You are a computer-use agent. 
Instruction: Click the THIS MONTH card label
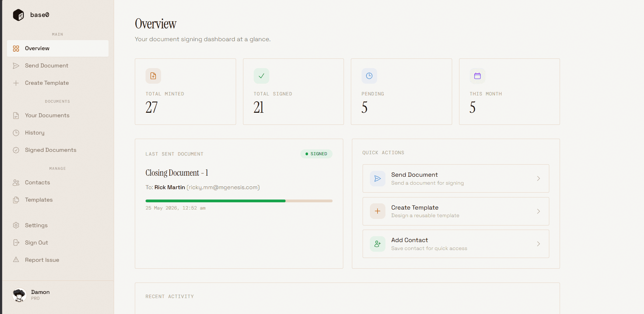(486, 94)
